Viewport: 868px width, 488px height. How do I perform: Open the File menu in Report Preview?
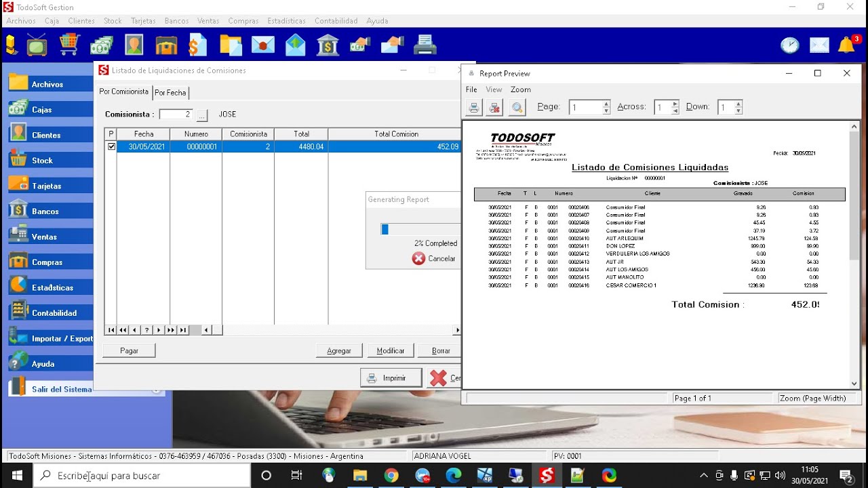click(471, 89)
